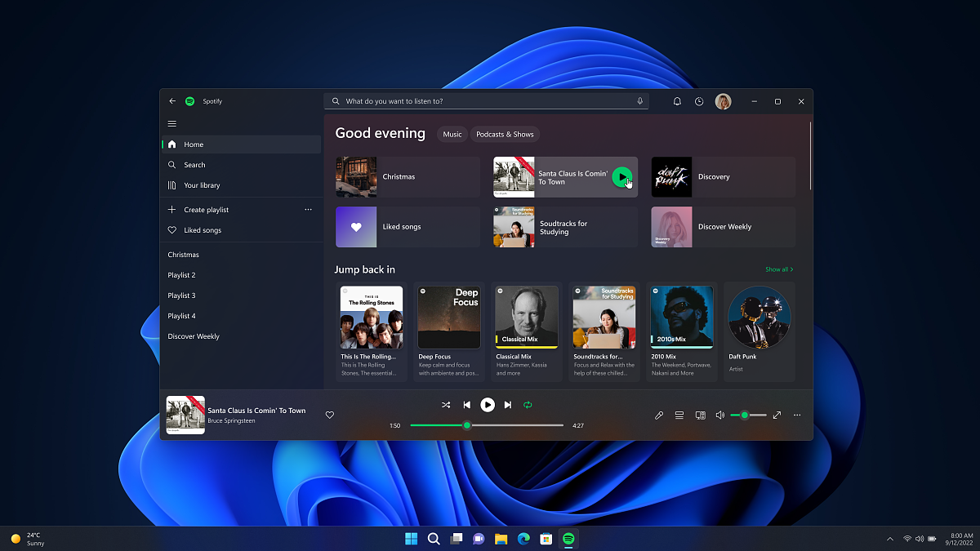
Task: Open Playlist 3 in sidebar
Action: [x=242, y=295]
